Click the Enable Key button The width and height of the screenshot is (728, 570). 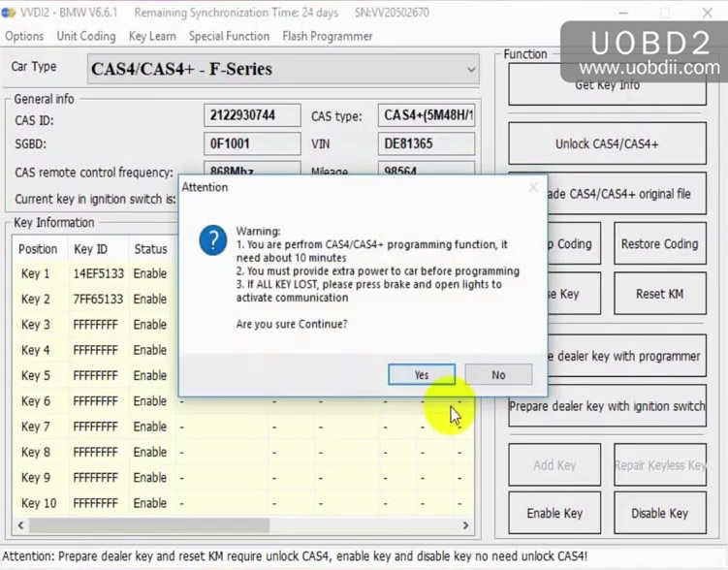pos(554,513)
